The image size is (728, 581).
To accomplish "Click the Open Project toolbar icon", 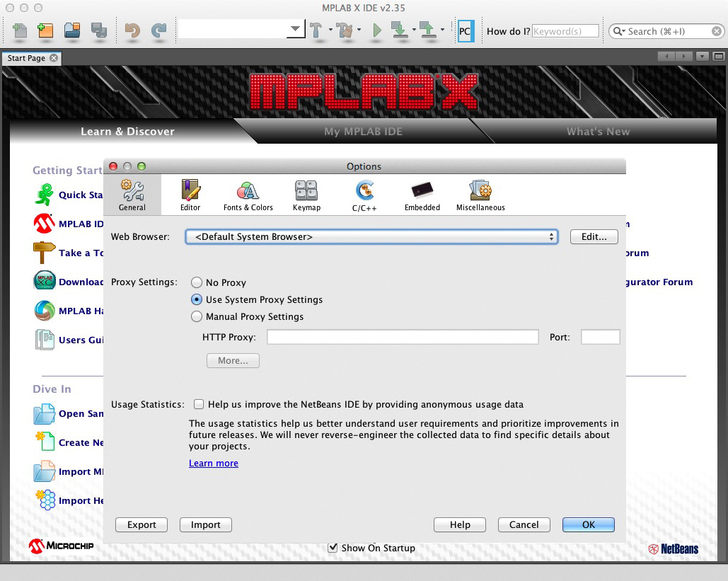I will [x=72, y=30].
